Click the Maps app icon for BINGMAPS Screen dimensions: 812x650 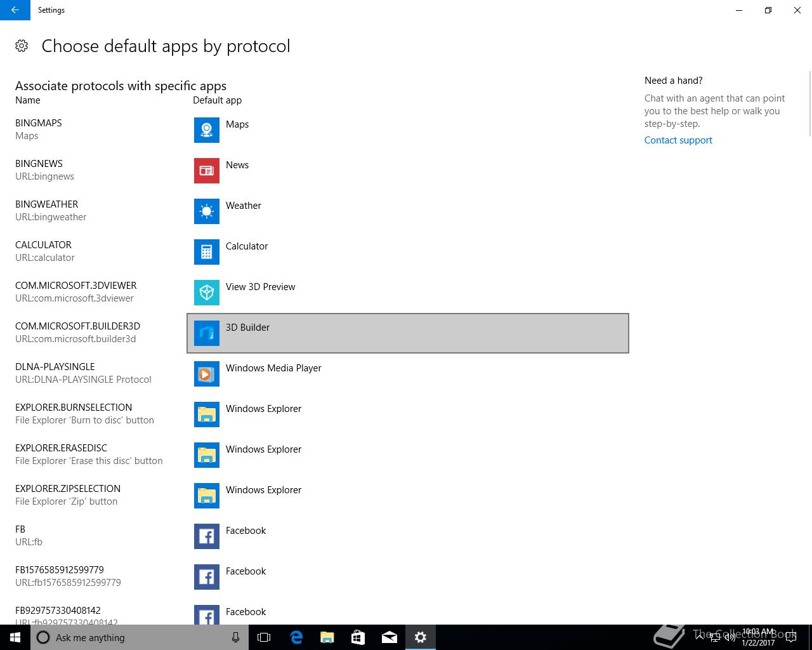click(207, 130)
